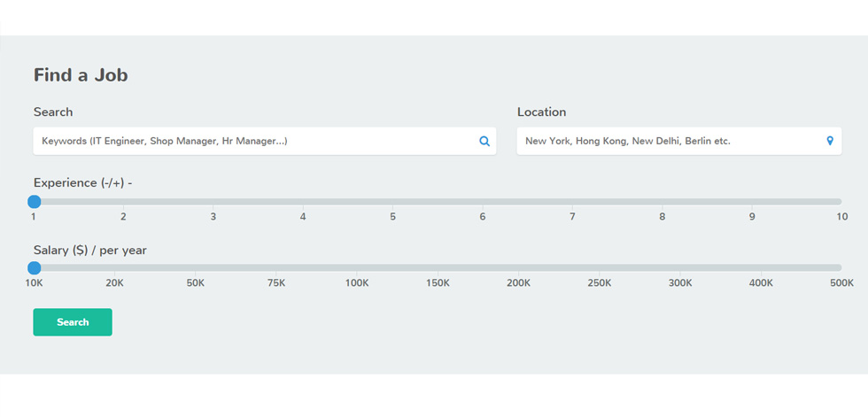Image resolution: width=868 pixels, height=417 pixels.
Task: Select the 75K salary label
Action: tap(276, 283)
